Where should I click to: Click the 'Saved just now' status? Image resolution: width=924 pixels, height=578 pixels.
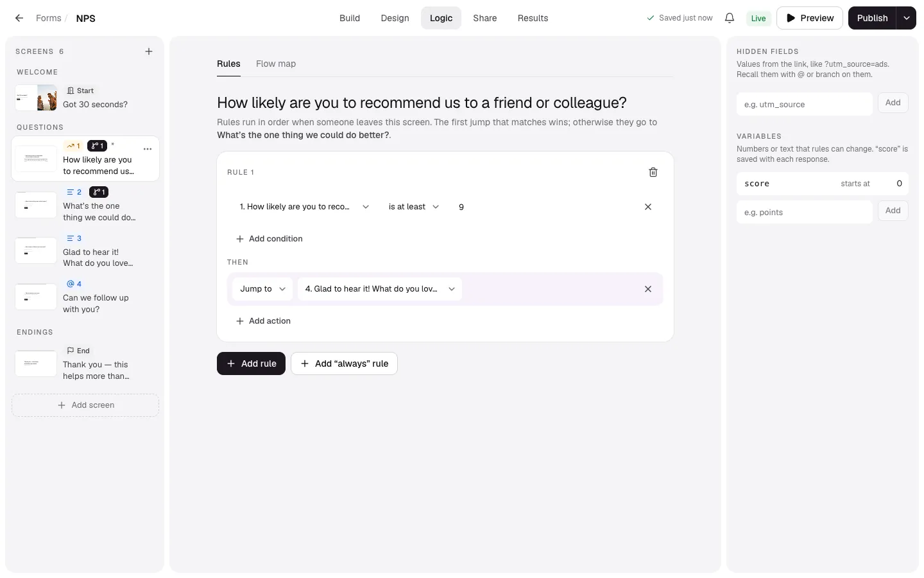(x=680, y=18)
